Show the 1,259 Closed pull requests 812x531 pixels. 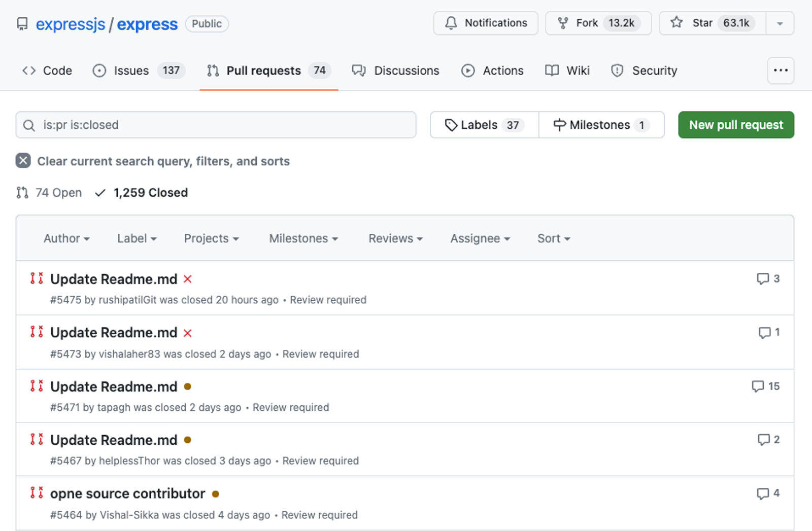pos(142,193)
